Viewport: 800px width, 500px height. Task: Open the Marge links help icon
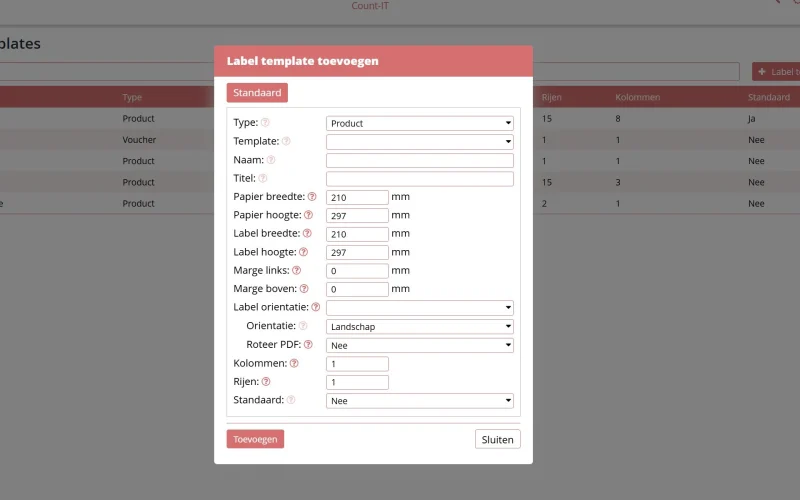click(296, 270)
